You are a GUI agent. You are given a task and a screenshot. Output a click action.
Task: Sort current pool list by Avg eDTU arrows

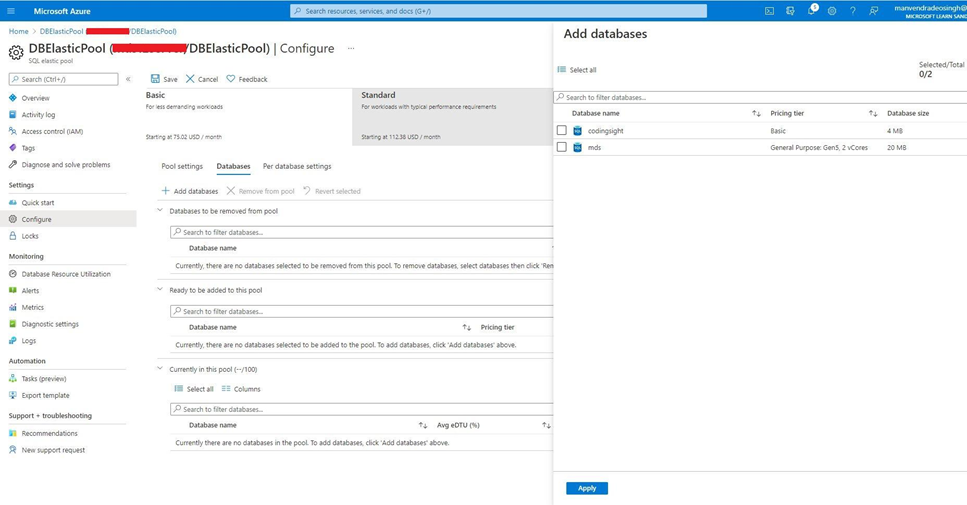546,425
